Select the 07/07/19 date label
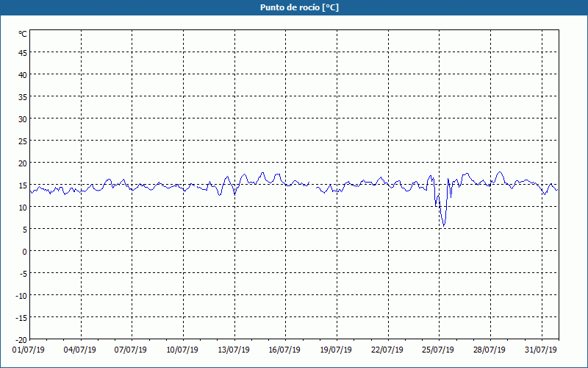 [131, 350]
